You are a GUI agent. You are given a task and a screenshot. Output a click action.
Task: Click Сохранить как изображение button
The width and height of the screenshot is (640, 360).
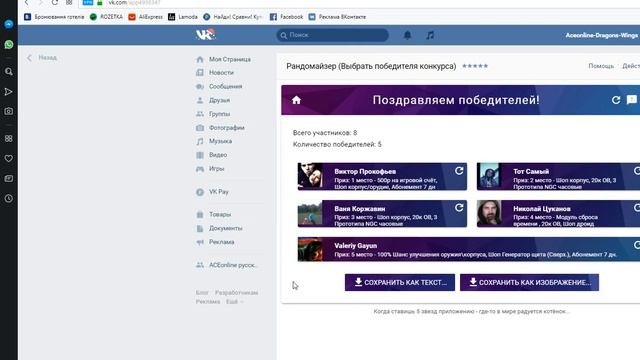(x=529, y=282)
